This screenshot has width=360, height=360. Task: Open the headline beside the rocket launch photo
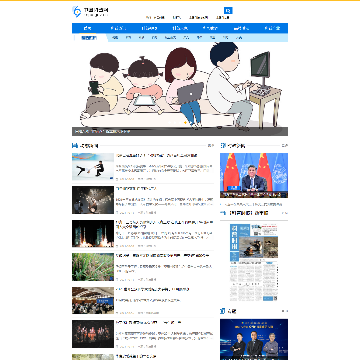click(164, 224)
